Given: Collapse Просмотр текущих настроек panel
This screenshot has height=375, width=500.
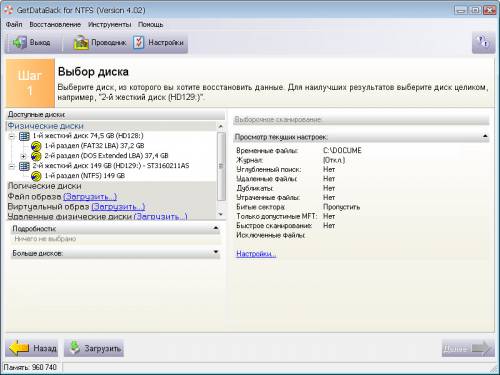Looking at the screenshot, I should click(x=485, y=136).
